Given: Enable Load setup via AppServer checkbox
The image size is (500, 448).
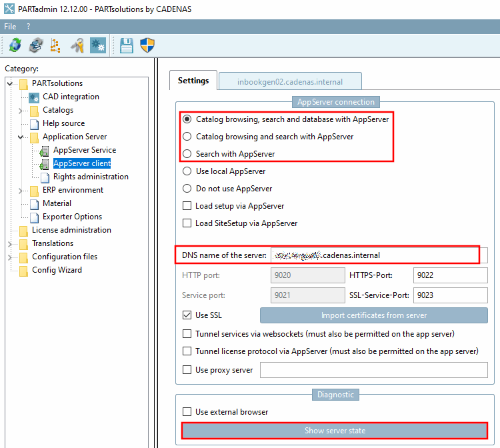Looking at the screenshot, I should 187,206.
